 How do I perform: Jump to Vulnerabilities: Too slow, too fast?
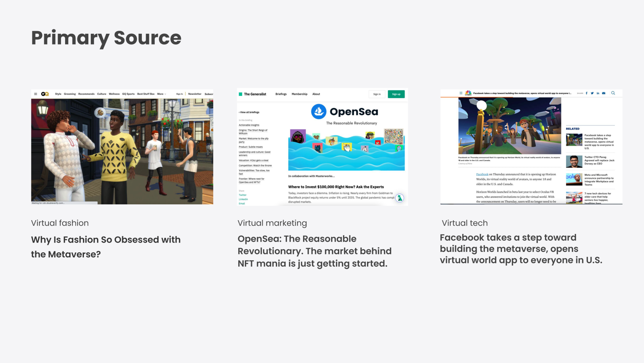pyautogui.click(x=254, y=172)
